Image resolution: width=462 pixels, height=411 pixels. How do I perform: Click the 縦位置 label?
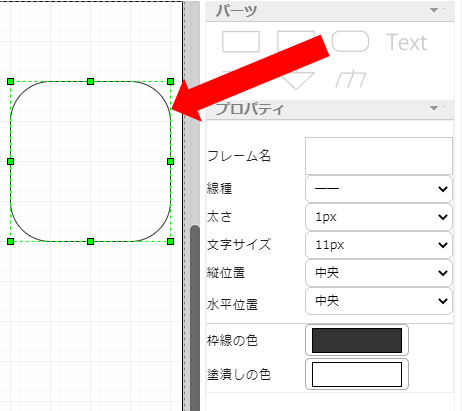(226, 273)
